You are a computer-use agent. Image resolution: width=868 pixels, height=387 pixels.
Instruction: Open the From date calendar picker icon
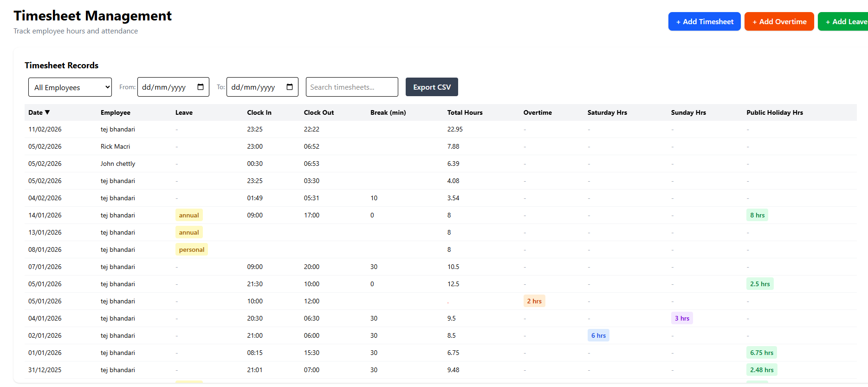[201, 87]
